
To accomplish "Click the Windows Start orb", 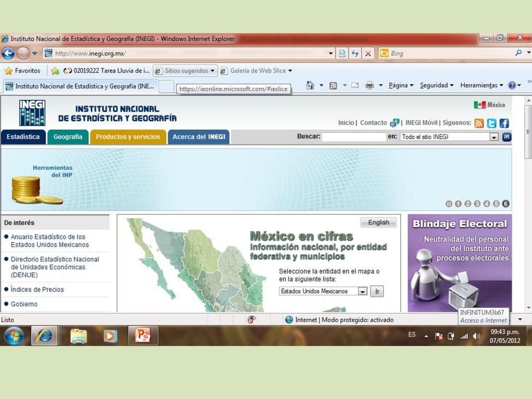I will tap(14, 336).
